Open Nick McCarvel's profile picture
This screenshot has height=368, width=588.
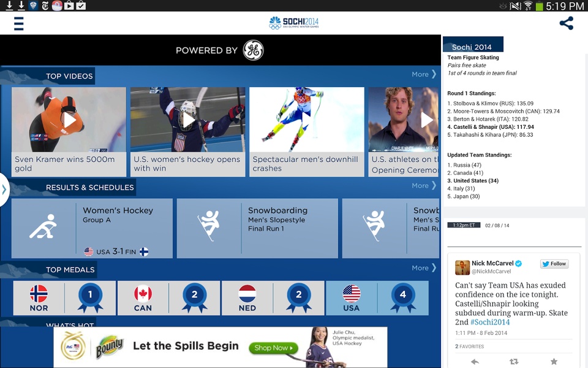(x=462, y=267)
